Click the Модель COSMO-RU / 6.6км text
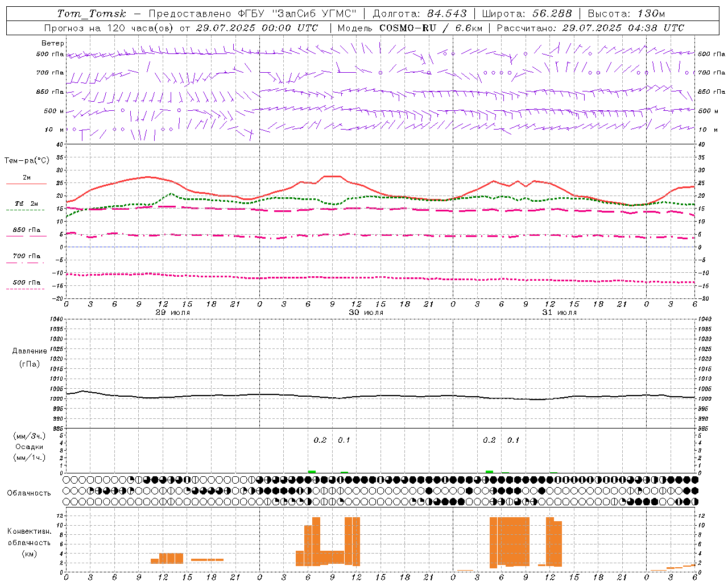Image resolution: width=728 pixels, height=582 pixels. [410, 28]
